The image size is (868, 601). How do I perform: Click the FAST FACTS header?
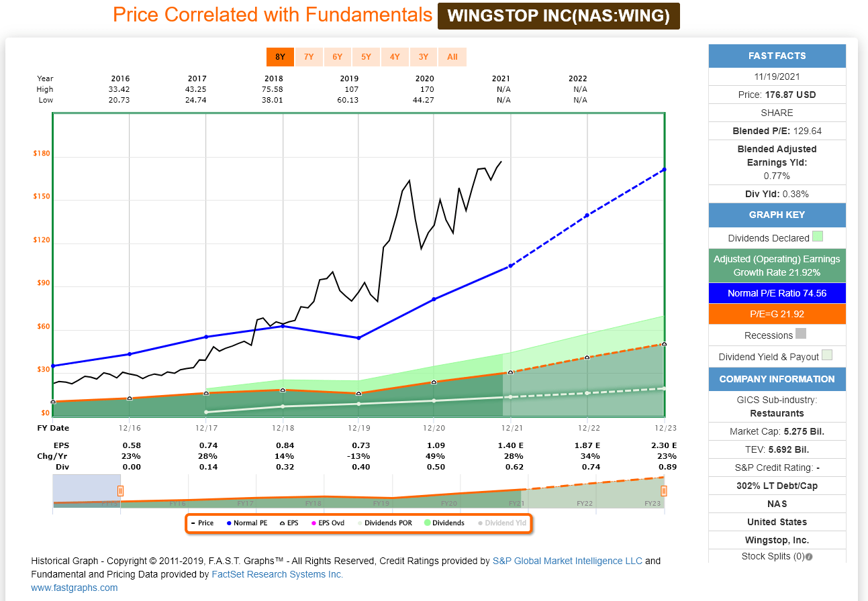coord(777,56)
